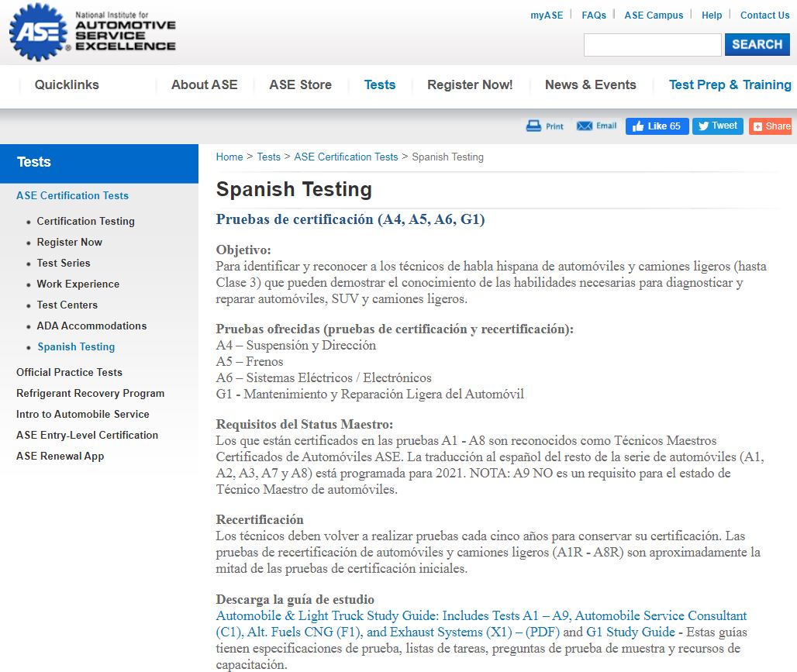Open the myASE link
Screen dimensions: 797x672
coord(547,15)
